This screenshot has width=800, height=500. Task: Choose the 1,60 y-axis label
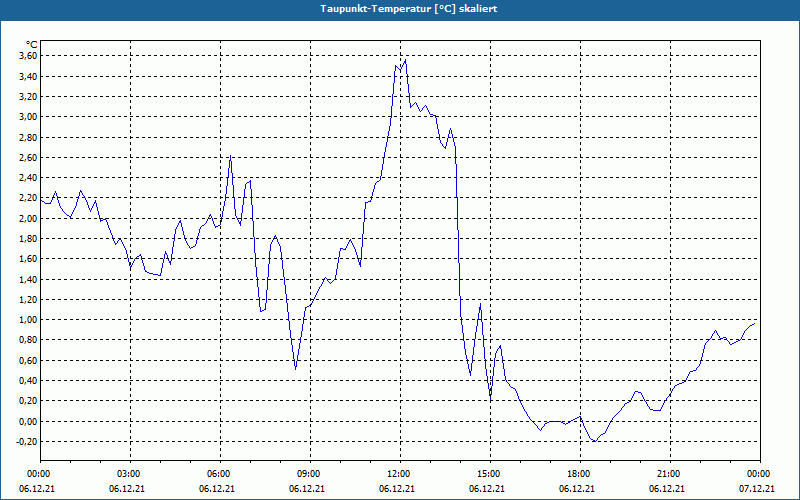29,259
